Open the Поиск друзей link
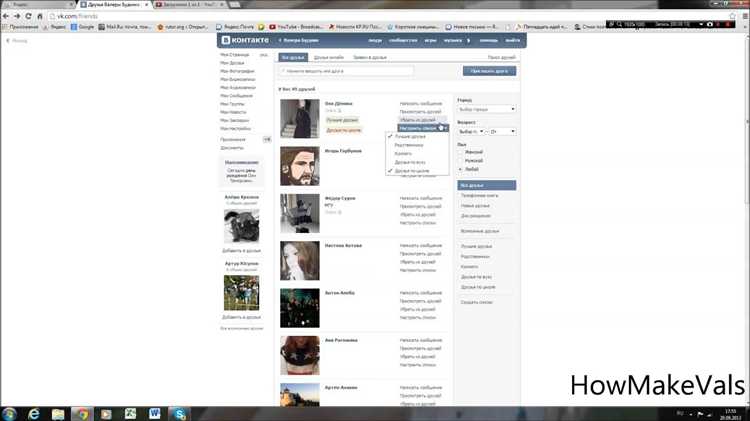Image resolution: width=750 pixels, height=421 pixels. tap(502, 57)
